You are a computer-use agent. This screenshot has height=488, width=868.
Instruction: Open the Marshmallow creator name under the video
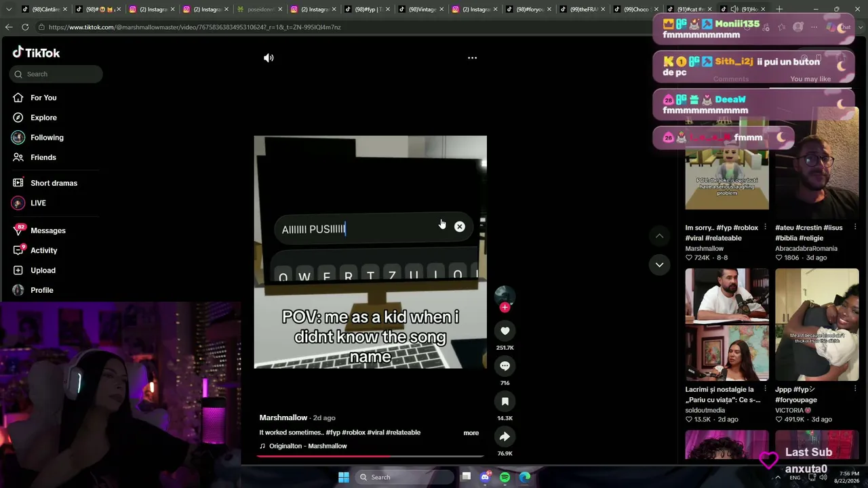point(283,418)
